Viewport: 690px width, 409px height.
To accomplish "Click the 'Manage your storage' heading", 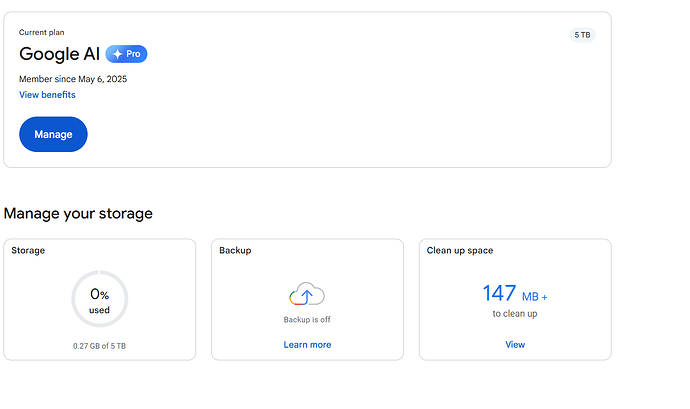I will tap(78, 214).
